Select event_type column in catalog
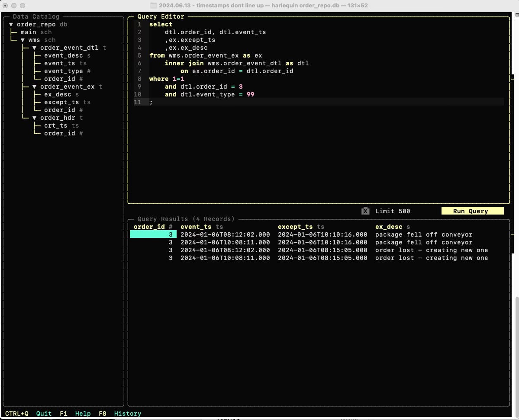Image resolution: width=519 pixels, height=420 pixels. pyautogui.click(x=67, y=71)
